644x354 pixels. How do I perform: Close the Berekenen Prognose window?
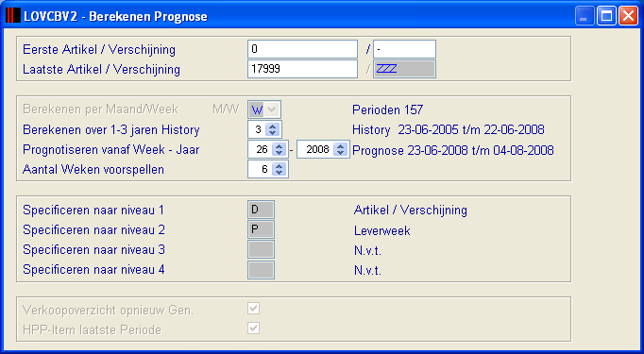pyautogui.click(x=628, y=16)
